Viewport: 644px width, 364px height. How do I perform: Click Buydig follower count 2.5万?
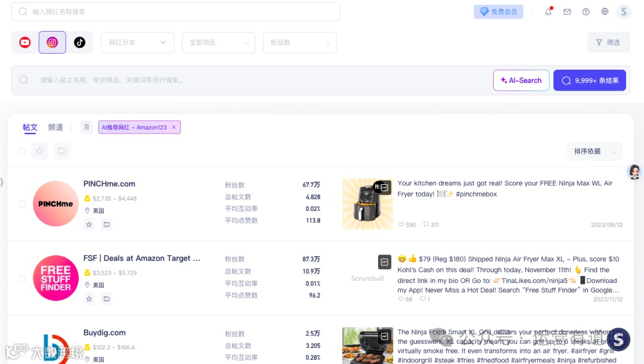click(x=313, y=334)
